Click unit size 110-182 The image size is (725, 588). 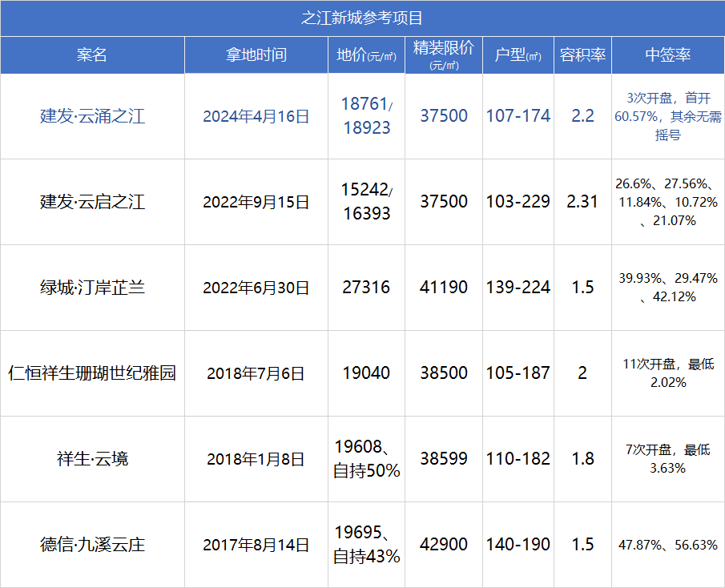coord(518,458)
